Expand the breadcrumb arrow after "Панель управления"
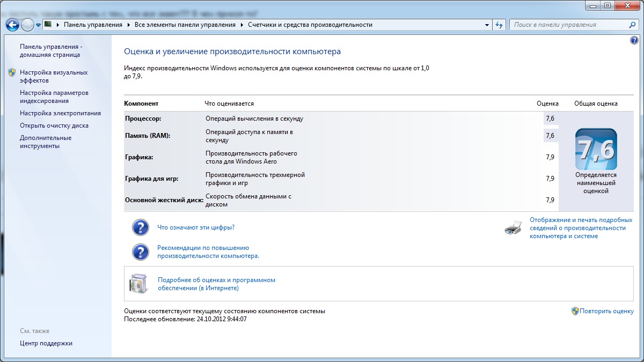This screenshot has width=644, height=362. 128,25
